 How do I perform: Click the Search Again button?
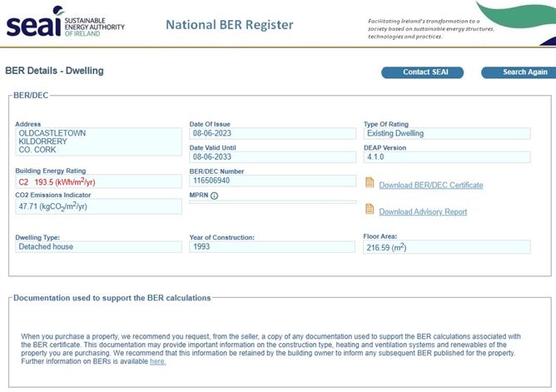[519, 72]
